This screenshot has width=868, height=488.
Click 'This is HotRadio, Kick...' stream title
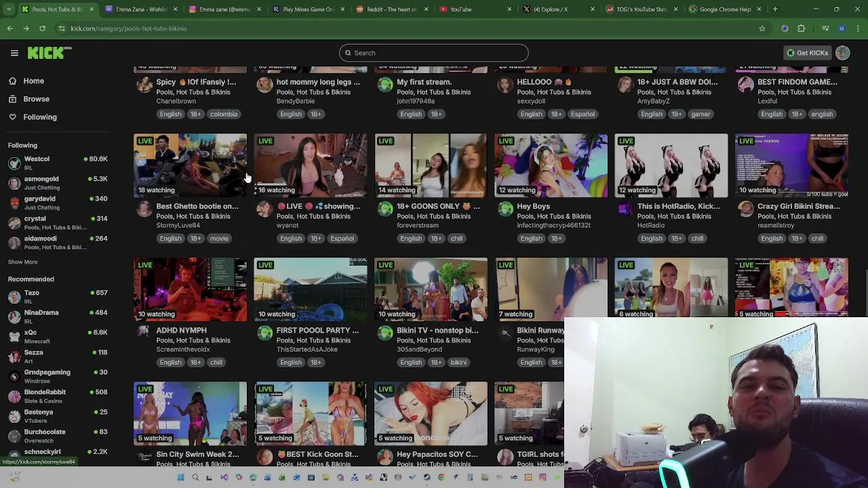coord(678,206)
